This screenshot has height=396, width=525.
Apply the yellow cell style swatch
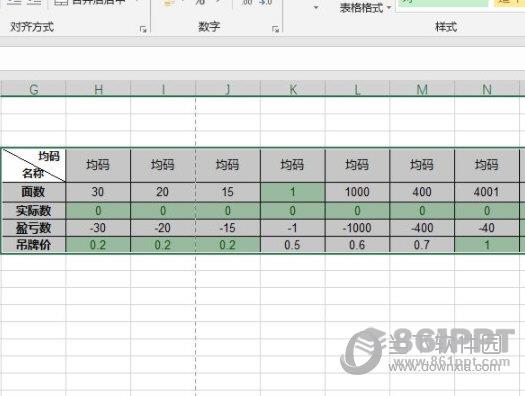509,3
